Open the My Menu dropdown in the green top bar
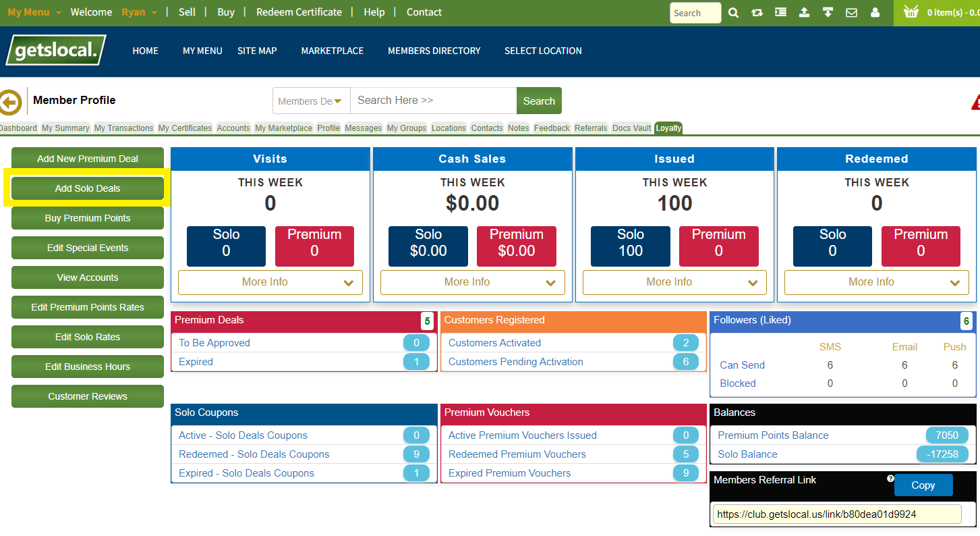Image resolution: width=980 pixels, height=536 pixels. (x=34, y=12)
